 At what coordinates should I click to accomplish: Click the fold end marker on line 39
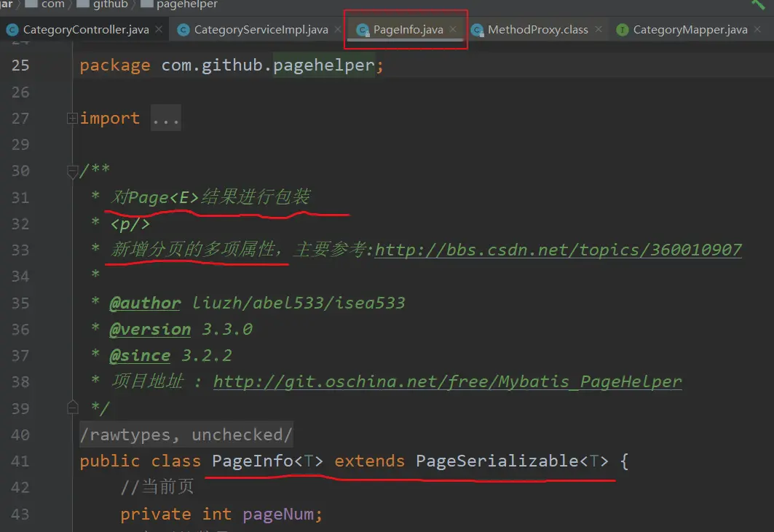point(72,407)
